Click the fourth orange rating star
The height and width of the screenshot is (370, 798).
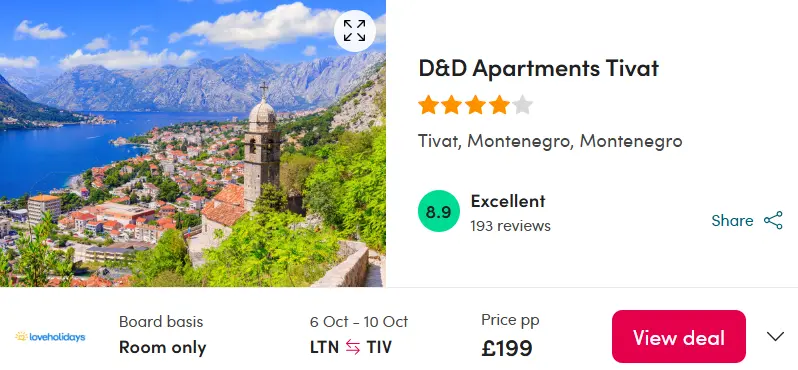pyautogui.click(x=499, y=105)
